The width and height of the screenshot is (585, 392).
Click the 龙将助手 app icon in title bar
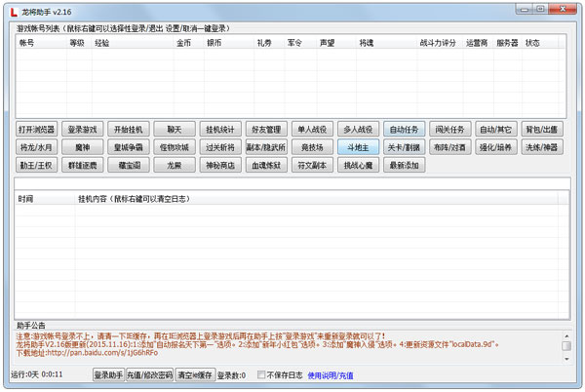(11, 10)
